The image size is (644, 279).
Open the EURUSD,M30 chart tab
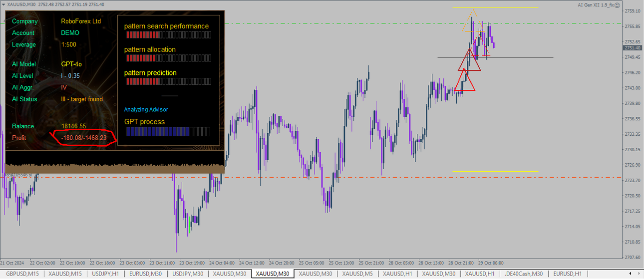pos(145,274)
